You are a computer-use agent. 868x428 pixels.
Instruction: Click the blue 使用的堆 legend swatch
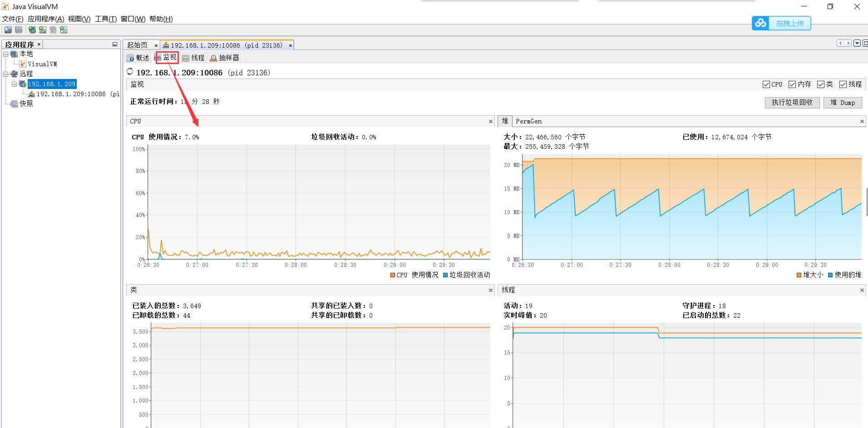pyautogui.click(x=830, y=275)
